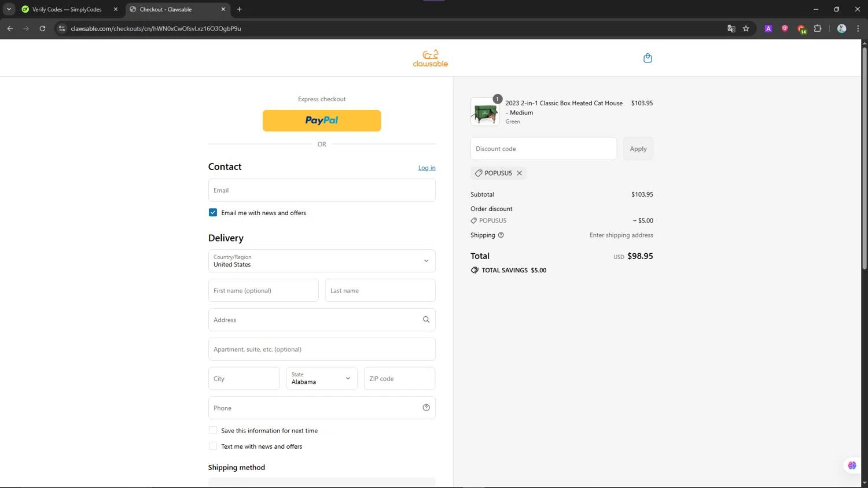Click the extension icon with 14 badge
This screenshot has height=488, width=868.
801,29
